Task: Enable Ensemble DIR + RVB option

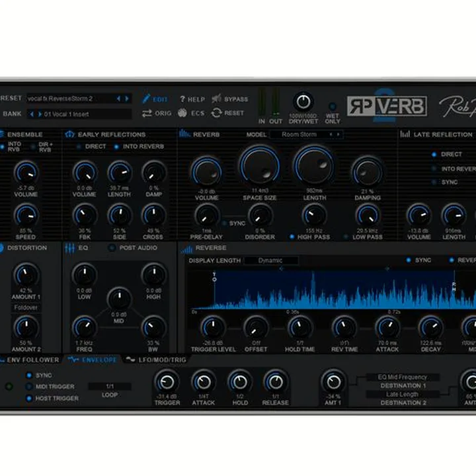Action: (x=33, y=147)
